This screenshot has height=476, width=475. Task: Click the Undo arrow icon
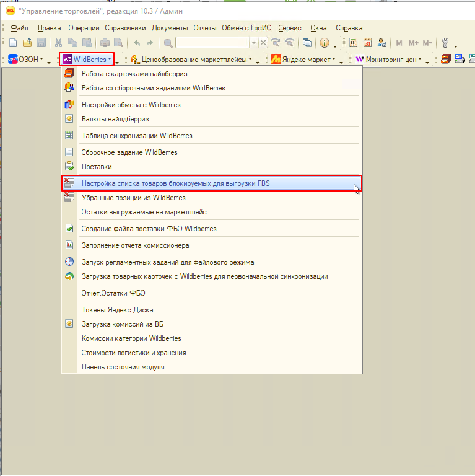137,43
